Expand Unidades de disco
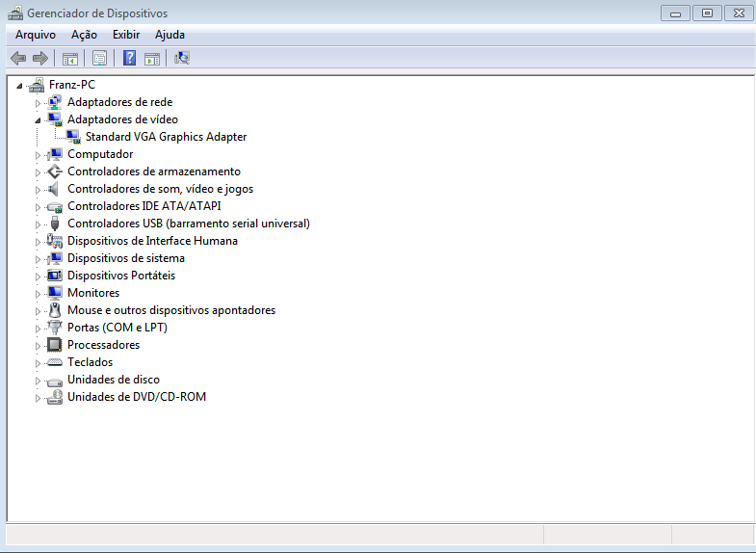Viewport: 756px width, 553px height. pos(38,381)
